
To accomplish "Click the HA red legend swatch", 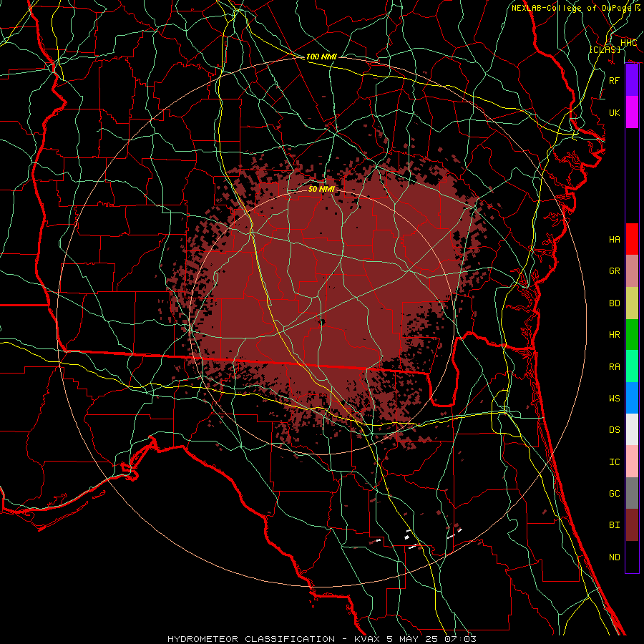I will (632, 239).
